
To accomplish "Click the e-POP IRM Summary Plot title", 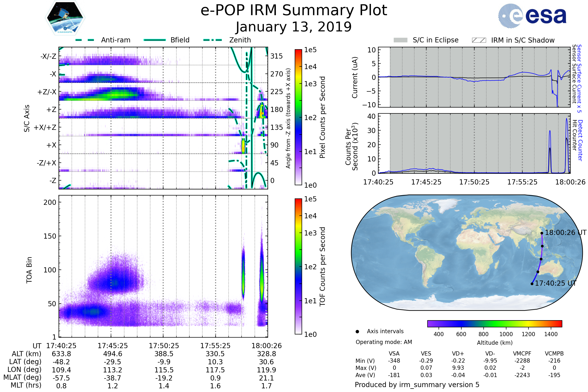I will [294, 11].
